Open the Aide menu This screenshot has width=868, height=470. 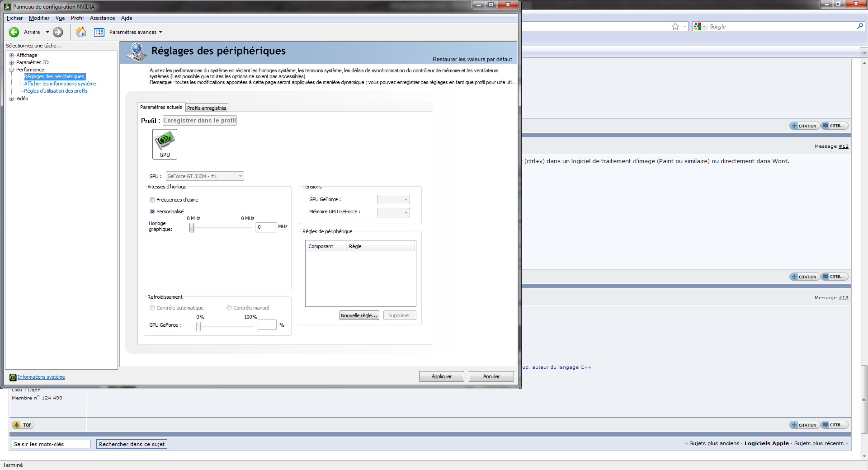[127, 18]
